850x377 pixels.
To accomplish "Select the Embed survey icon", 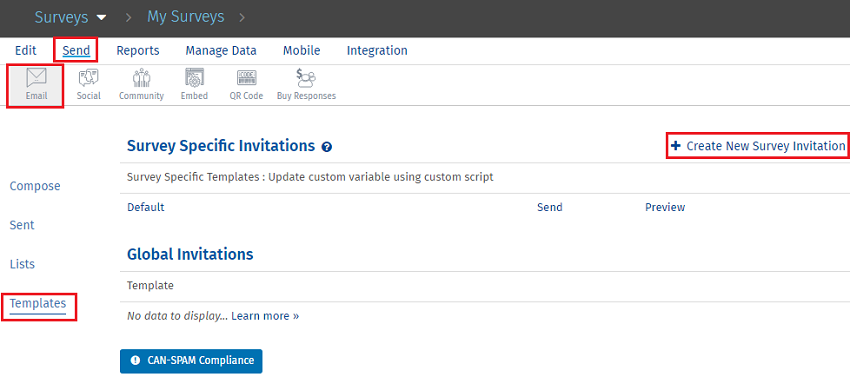I will point(194,85).
